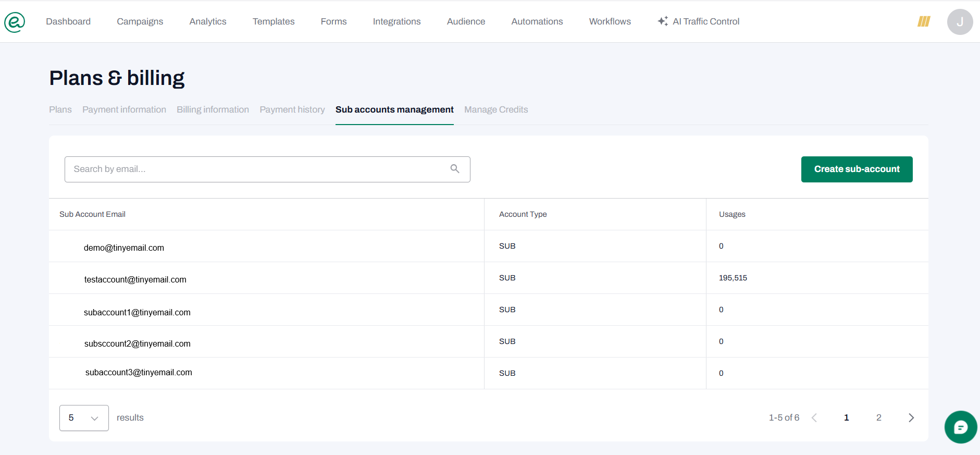Focus the Search by email field

click(x=267, y=169)
